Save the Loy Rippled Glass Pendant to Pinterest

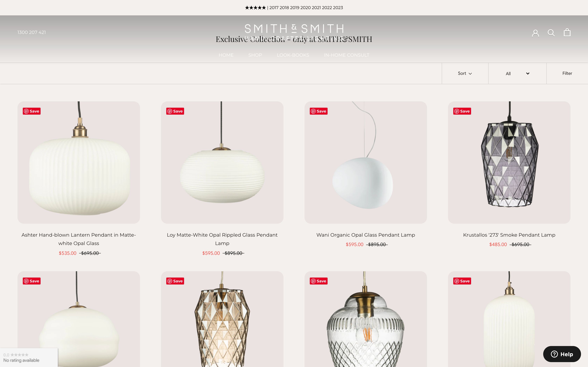coord(175,111)
